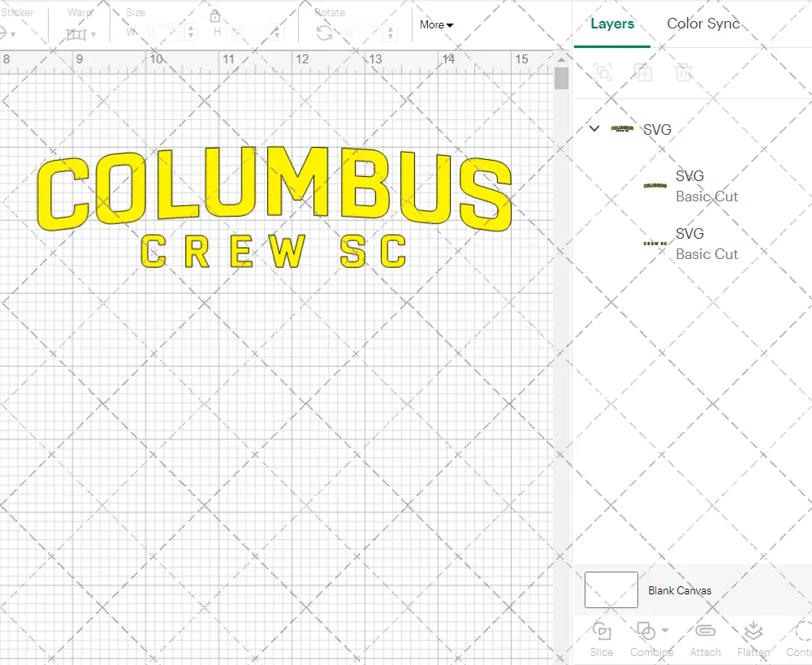Screen dimensions: 812x665
Task: Click the vertical scrollbar up arrow
Action: pyautogui.click(x=561, y=59)
